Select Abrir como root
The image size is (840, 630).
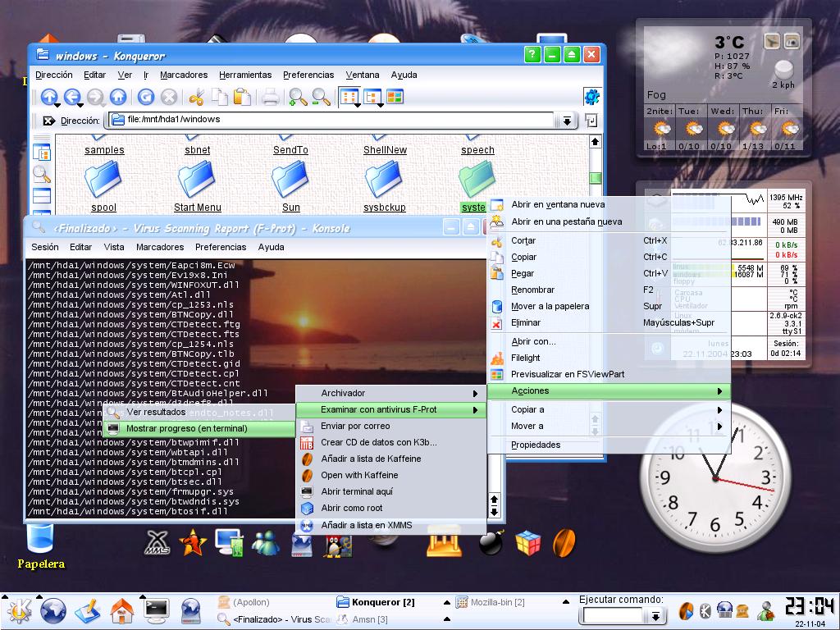coord(391,509)
